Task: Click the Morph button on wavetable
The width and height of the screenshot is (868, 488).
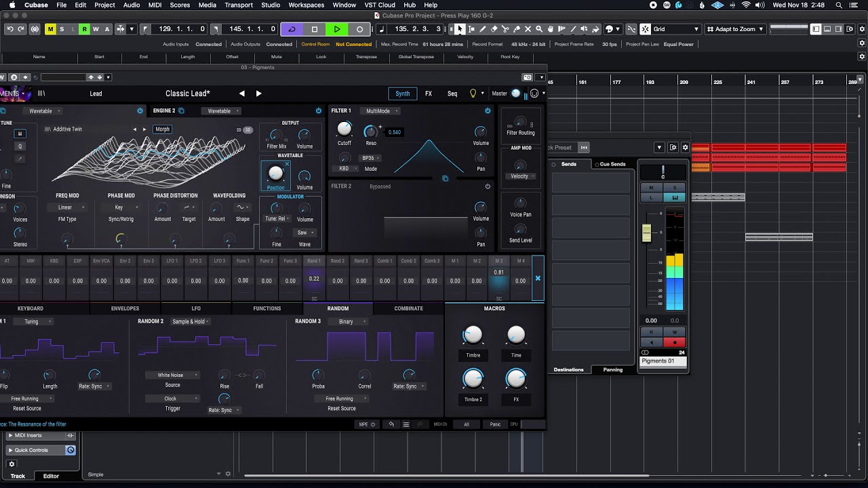Action: tap(163, 129)
